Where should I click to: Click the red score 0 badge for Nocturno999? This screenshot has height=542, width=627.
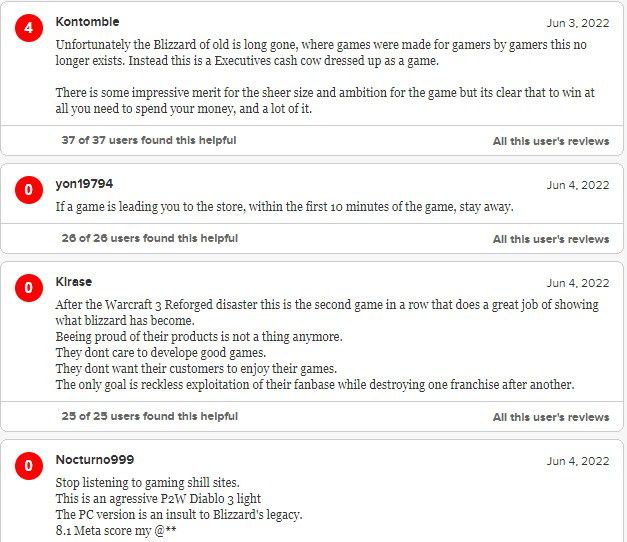point(29,466)
